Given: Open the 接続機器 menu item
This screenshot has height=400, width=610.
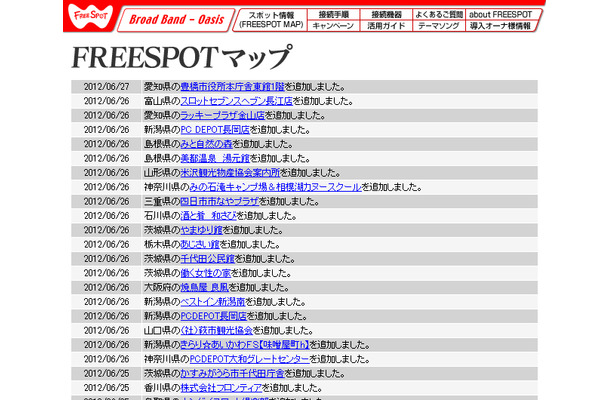Looking at the screenshot, I should click(386, 14).
